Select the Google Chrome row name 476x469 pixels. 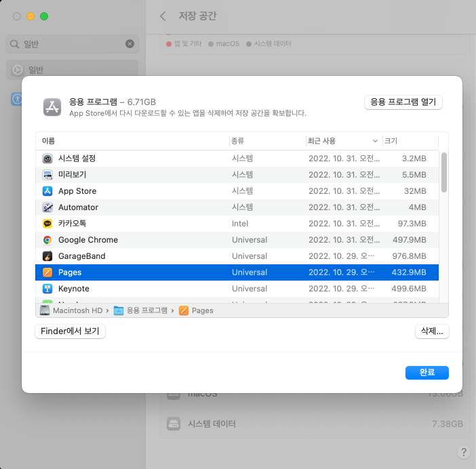point(88,240)
